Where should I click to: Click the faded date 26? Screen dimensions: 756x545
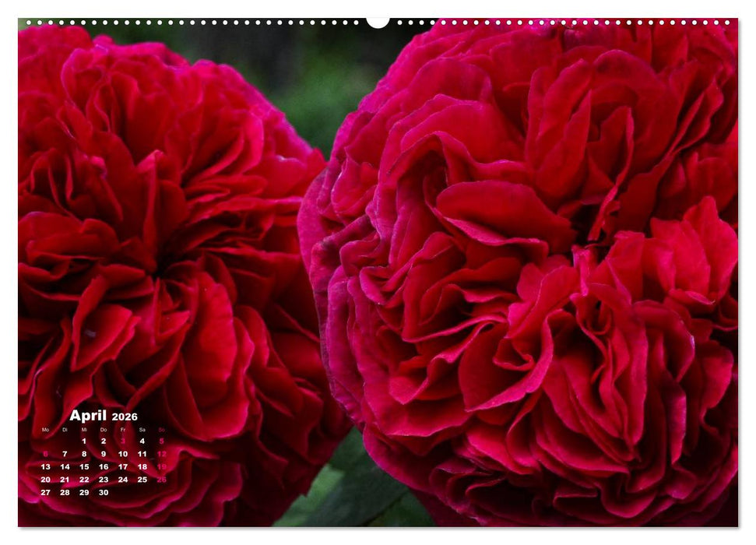coord(161,480)
